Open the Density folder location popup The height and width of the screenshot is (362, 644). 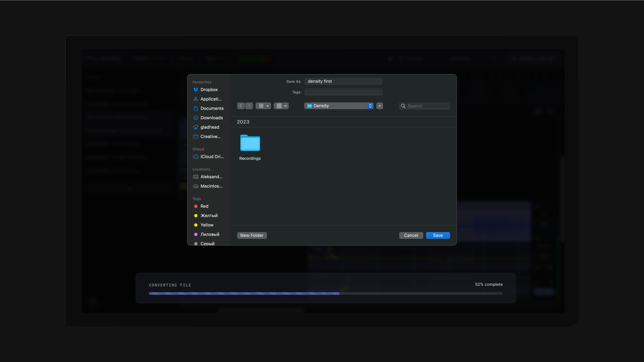(338, 106)
